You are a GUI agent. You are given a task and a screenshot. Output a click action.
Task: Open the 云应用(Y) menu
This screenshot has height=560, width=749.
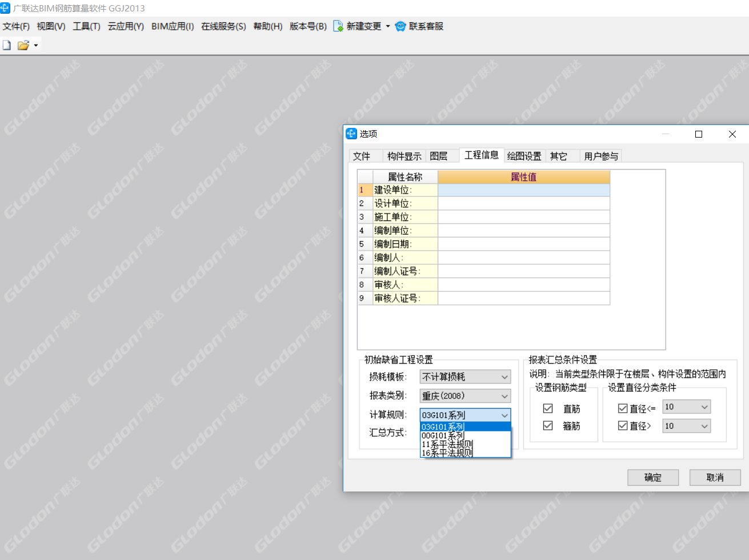coord(126,26)
